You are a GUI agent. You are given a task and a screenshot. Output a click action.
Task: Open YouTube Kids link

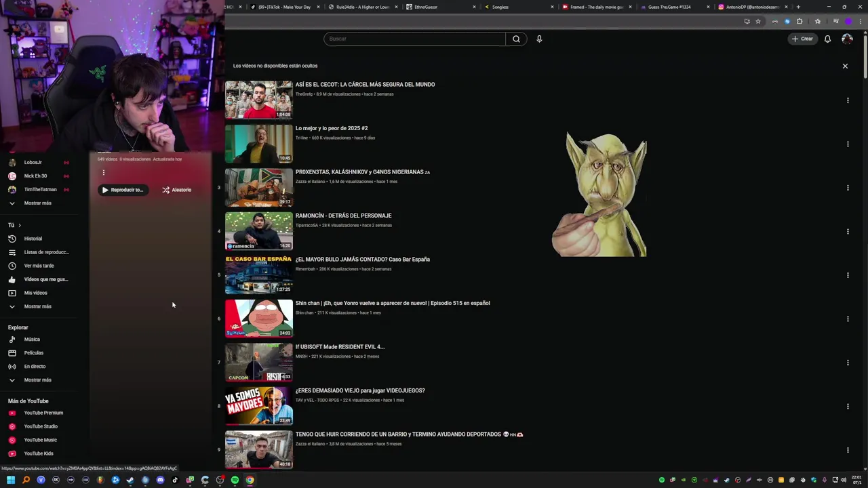39,453
